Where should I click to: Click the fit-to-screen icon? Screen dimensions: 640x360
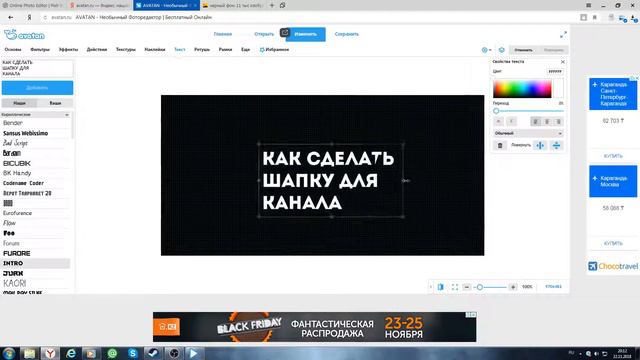point(455,287)
